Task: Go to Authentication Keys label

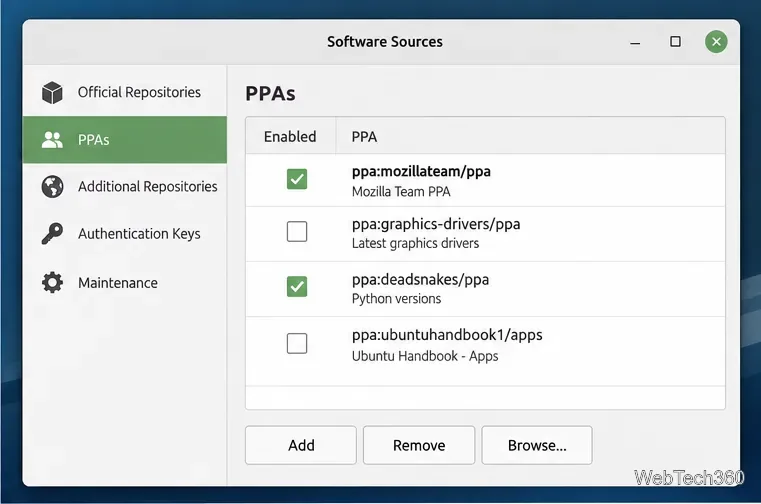Action: click(x=139, y=234)
